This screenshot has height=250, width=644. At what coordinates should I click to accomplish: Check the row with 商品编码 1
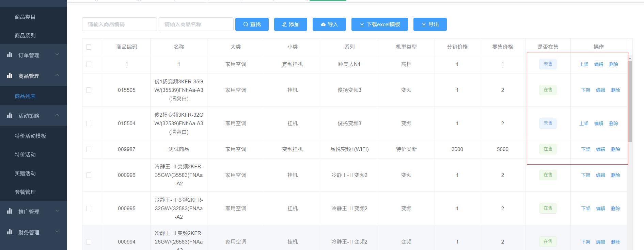pos(89,64)
